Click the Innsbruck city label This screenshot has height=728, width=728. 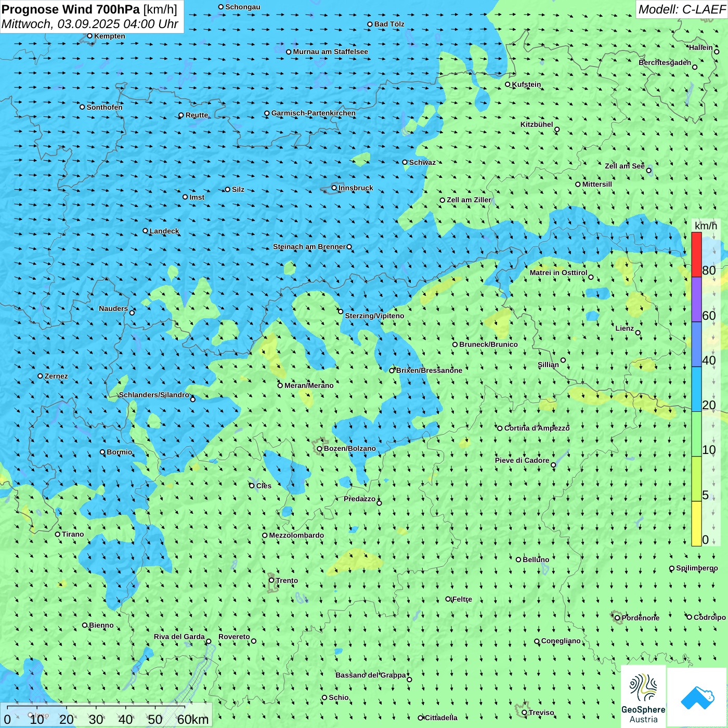pyautogui.click(x=356, y=188)
